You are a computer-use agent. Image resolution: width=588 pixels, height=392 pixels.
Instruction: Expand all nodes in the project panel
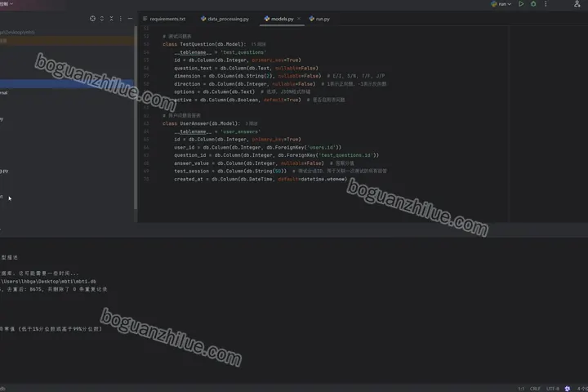tap(102, 19)
